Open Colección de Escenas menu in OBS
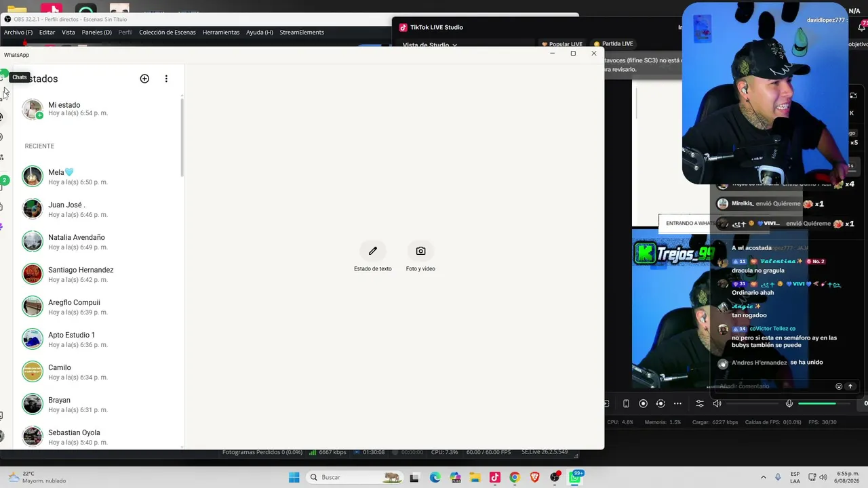 point(167,32)
